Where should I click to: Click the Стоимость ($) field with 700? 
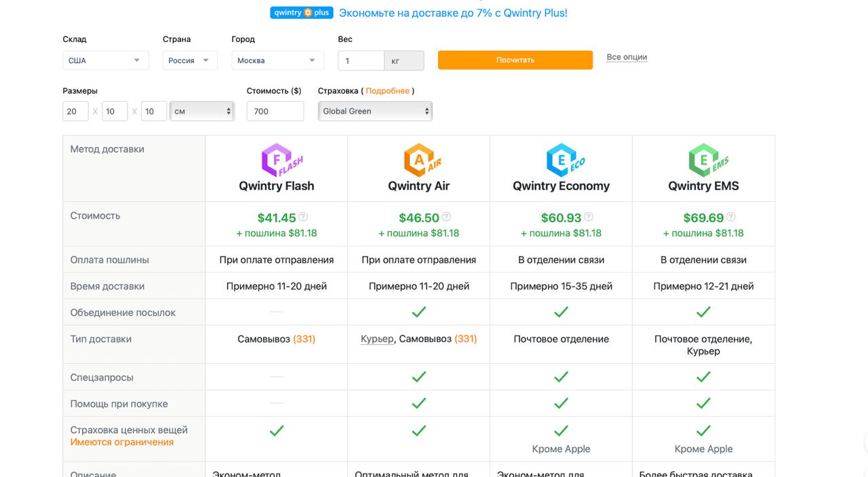coord(275,111)
